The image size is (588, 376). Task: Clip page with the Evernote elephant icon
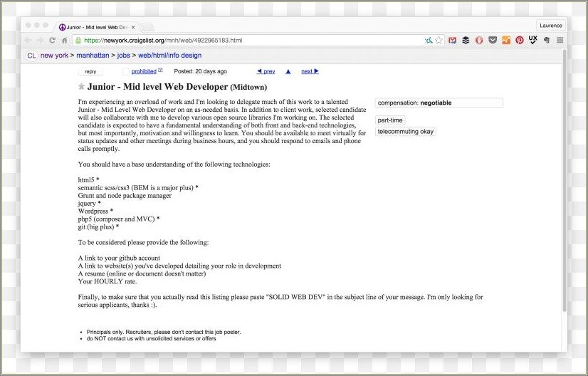[547, 40]
